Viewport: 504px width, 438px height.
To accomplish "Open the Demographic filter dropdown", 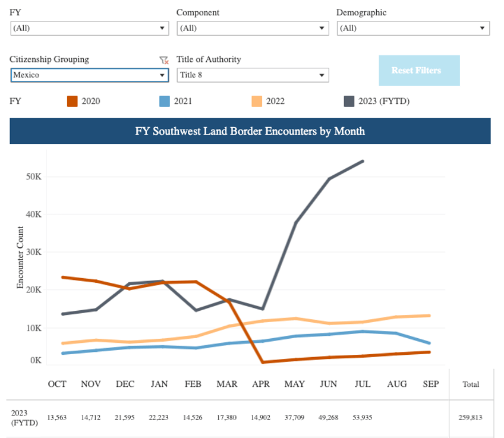I will (x=413, y=29).
